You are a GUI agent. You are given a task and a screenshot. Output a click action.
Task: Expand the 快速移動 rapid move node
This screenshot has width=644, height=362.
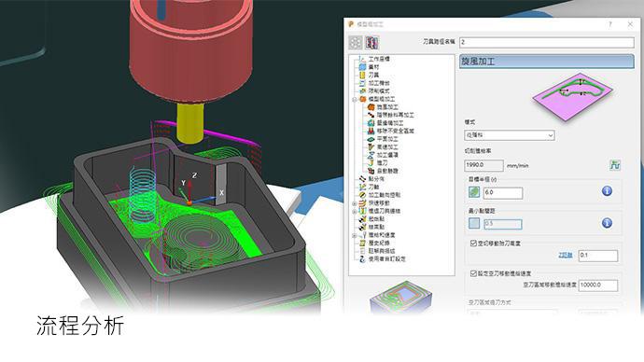click(x=355, y=203)
